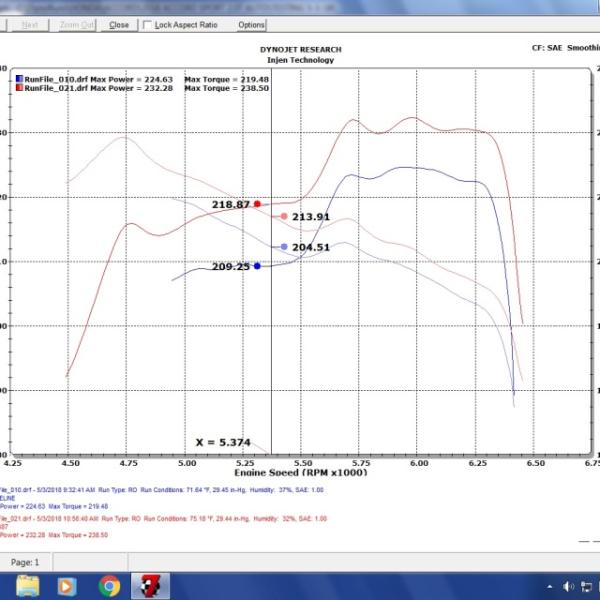Open Google Chrome from the taskbar
600x600 pixels.
pyautogui.click(x=109, y=586)
